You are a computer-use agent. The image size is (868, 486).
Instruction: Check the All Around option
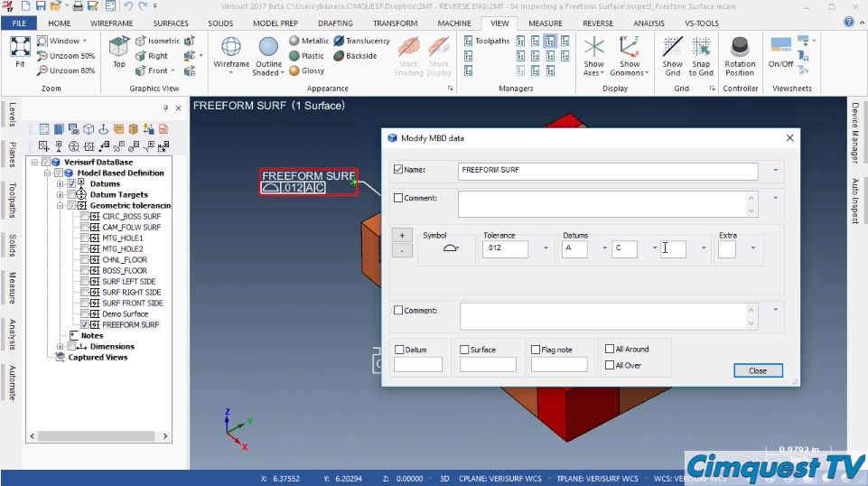pyautogui.click(x=610, y=349)
